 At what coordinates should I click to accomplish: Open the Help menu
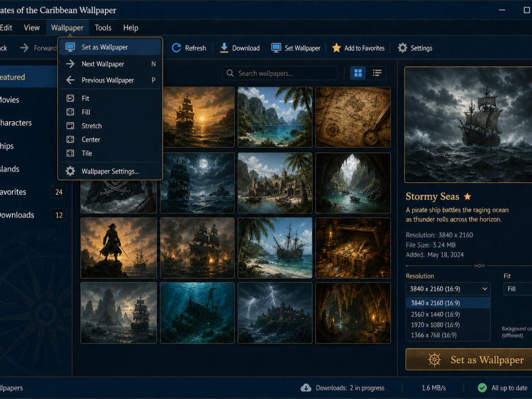130,28
